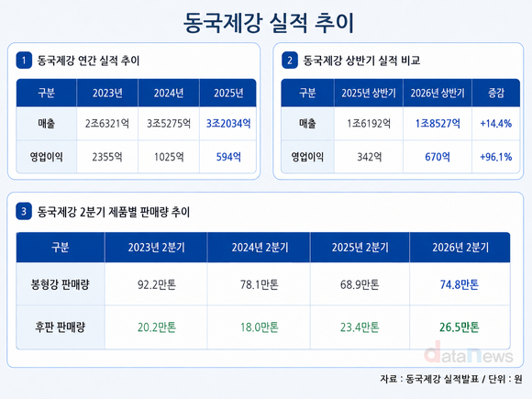The image size is (532, 399).
Task: Click the green value '20.2만톤'
Action: 157,327
